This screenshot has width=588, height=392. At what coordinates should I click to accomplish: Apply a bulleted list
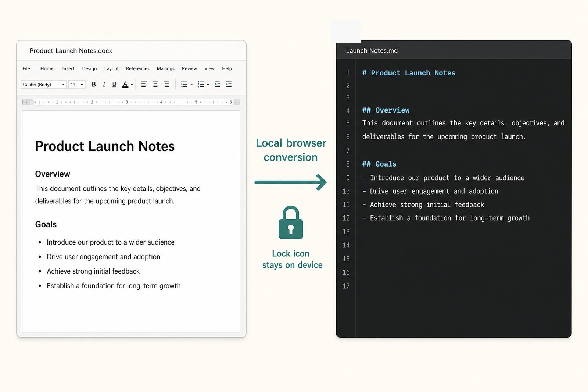184,84
